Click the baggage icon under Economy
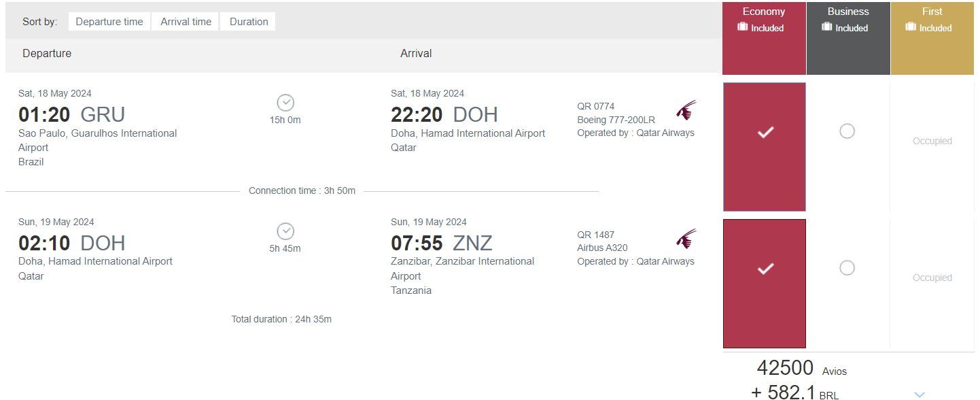Screen dimensions: 980x400 pyautogui.click(x=743, y=27)
